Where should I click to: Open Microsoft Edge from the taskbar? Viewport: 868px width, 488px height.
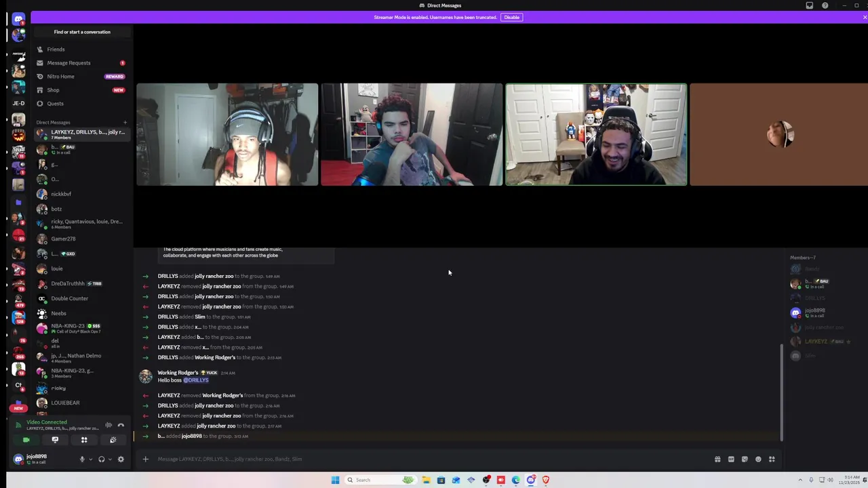click(x=516, y=480)
